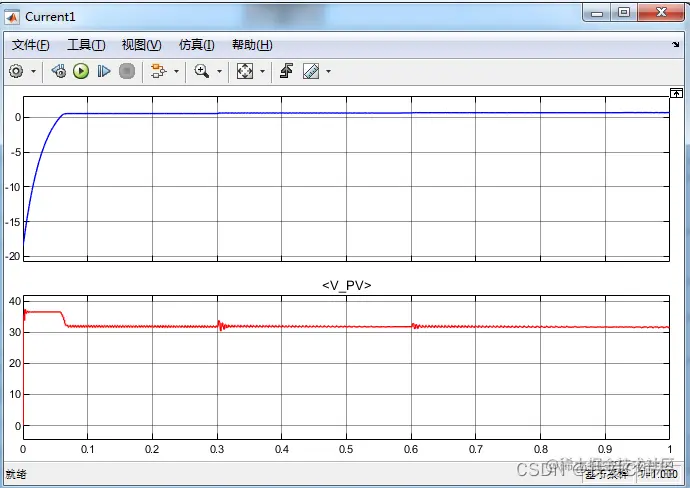Click the 就绪 status text

16,474
